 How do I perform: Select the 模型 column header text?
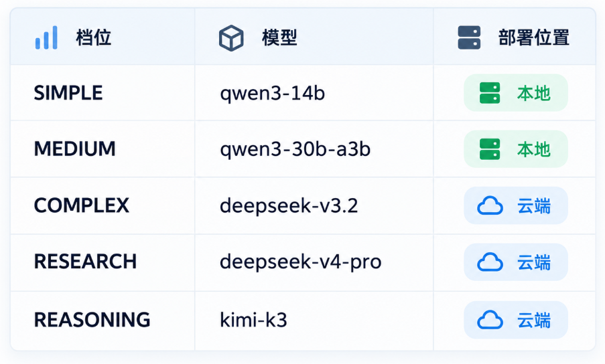(279, 37)
